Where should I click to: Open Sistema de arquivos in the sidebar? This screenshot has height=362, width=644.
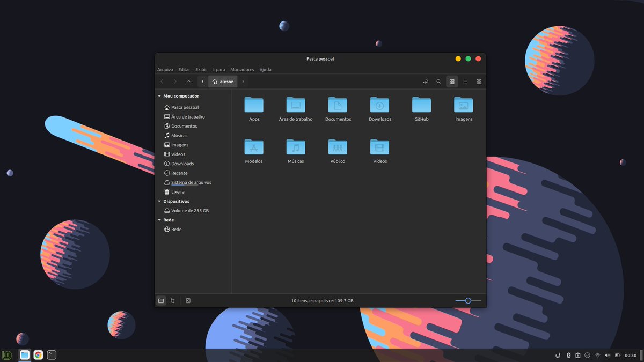click(193, 182)
